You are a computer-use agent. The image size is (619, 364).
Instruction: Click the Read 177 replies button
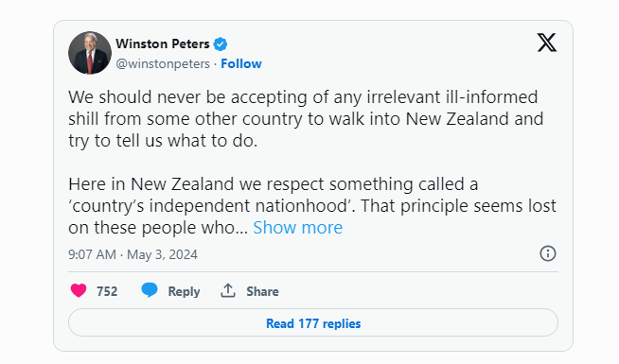pos(313,322)
